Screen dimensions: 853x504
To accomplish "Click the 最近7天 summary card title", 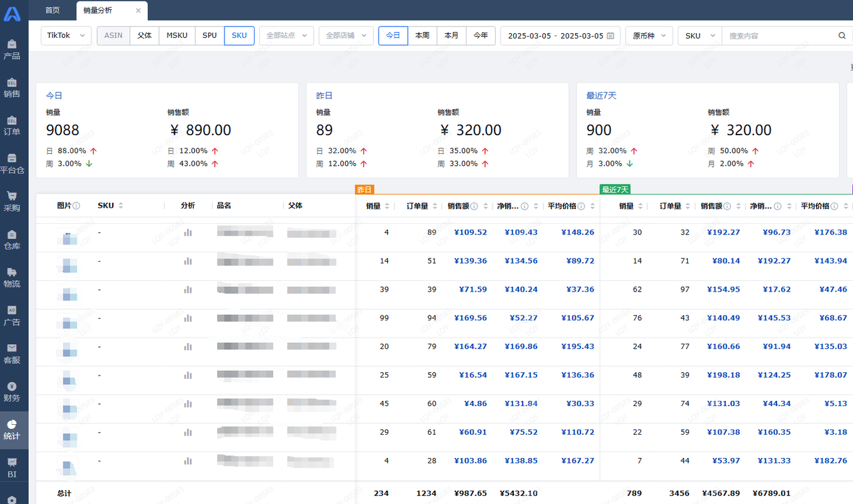I will coord(602,96).
